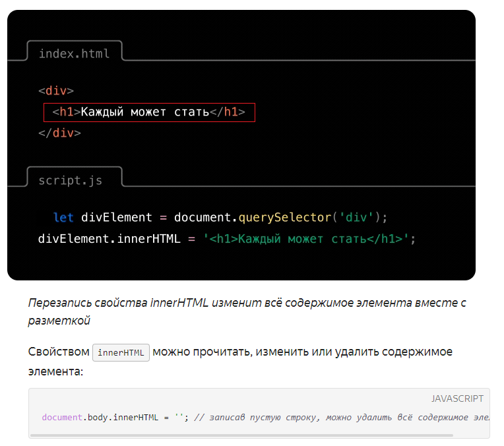Click the closing </div> tag line
The height and width of the screenshot is (446, 504).
click(59, 133)
